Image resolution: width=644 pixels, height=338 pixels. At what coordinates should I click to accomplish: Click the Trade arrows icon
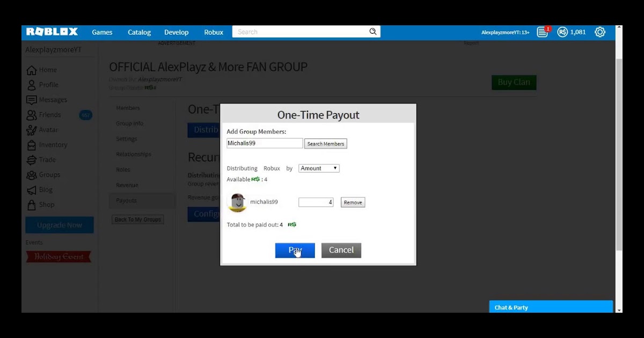pyautogui.click(x=32, y=160)
